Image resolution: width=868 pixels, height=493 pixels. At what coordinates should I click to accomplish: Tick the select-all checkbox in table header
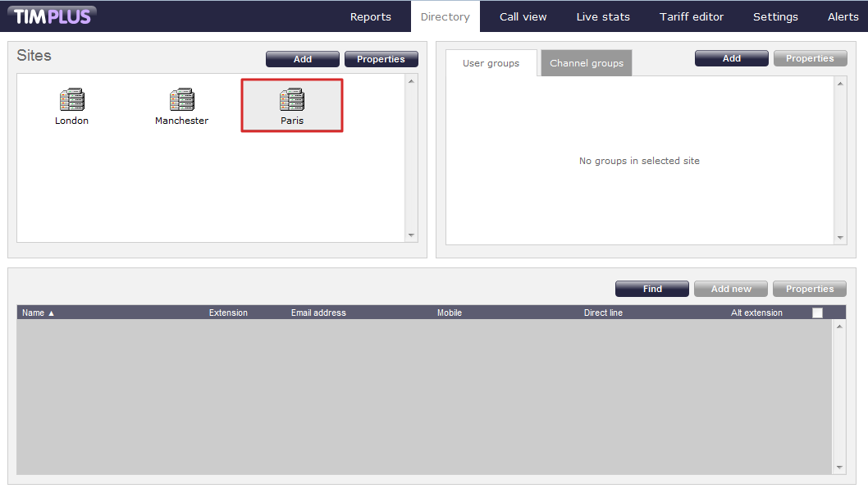pos(817,313)
